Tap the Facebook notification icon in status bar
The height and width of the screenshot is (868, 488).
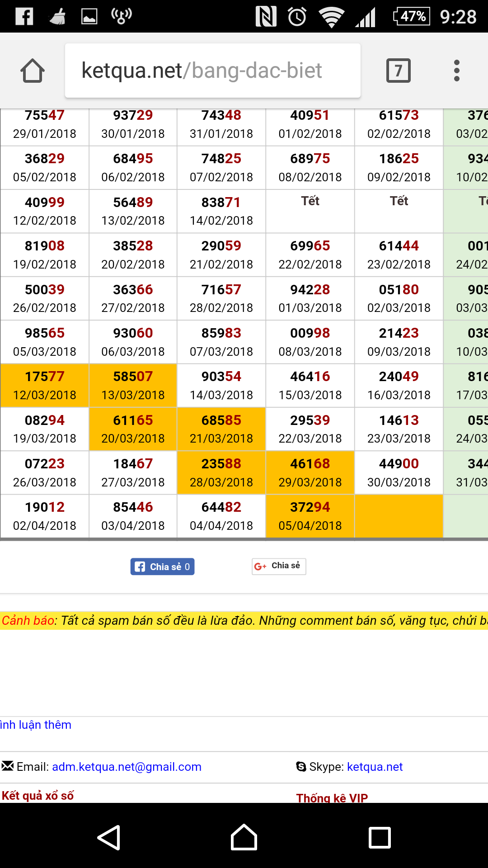coord(24,17)
